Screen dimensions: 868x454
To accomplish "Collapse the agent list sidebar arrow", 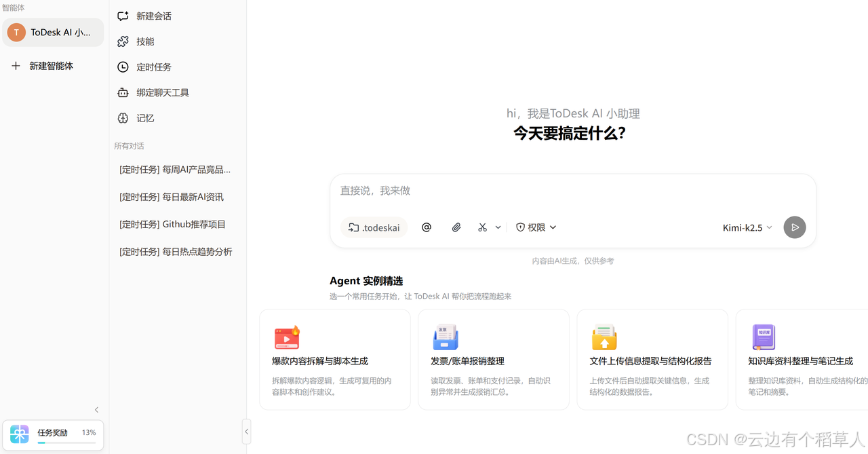I will 96,409.
